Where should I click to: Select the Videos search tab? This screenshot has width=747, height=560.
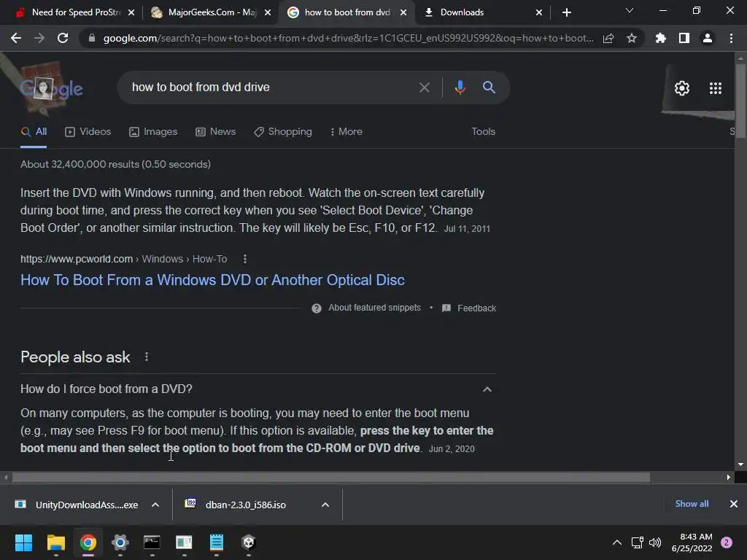click(88, 131)
